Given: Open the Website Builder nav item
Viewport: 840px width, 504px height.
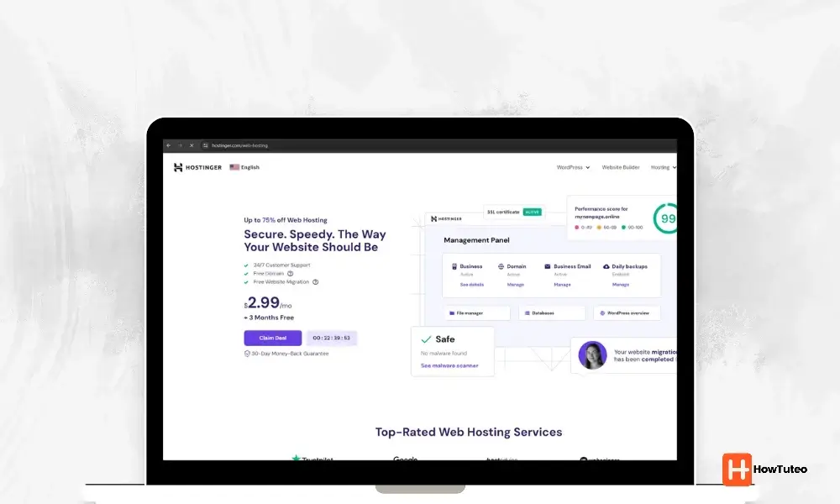Looking at the screenshot, I should pyautogui.click(x=621, y=167).
